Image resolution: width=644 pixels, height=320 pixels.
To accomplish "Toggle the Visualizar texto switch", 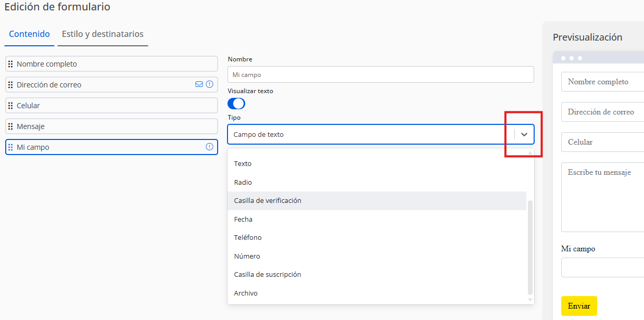I will click(x=236, y=104).
